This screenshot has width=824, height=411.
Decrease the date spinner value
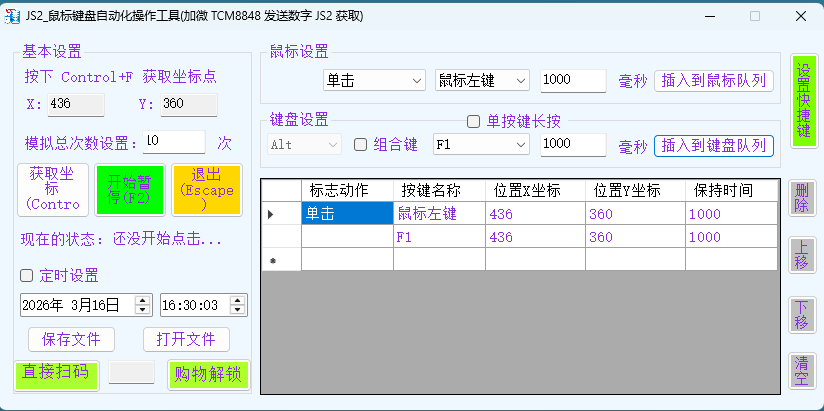142,310
